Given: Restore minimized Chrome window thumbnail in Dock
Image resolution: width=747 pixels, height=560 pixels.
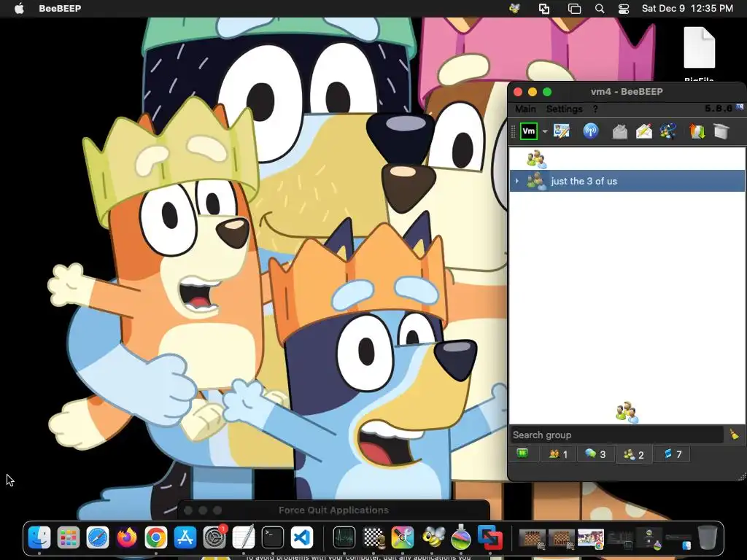Looking at the screenshot, I should pyautogui.click(x=590, y=539).
